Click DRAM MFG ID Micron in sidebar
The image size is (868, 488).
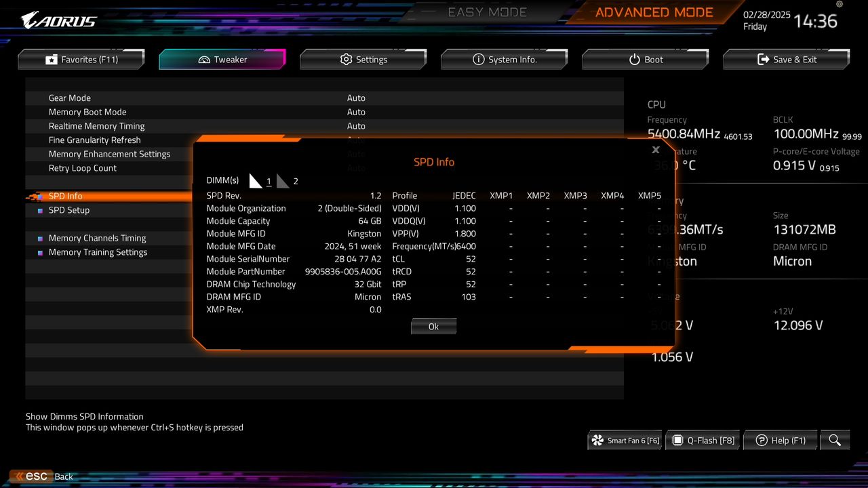[792, 262]
